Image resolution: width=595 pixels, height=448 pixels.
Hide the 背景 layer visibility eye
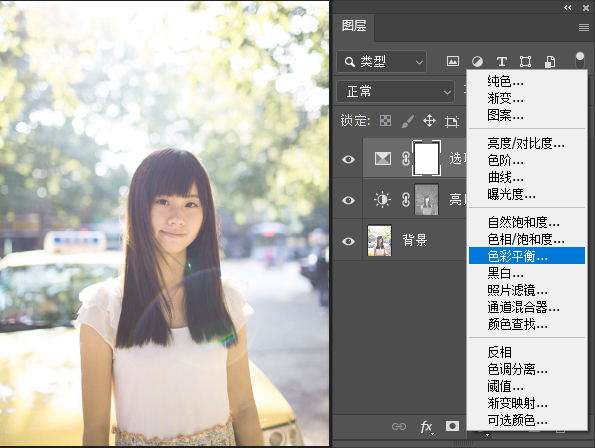click(x=348, y=241)
